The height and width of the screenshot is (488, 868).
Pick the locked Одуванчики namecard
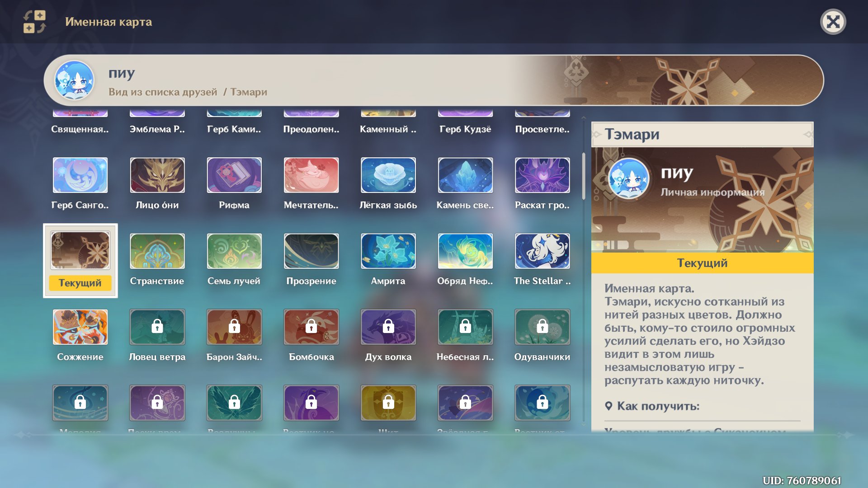[542, 327]
